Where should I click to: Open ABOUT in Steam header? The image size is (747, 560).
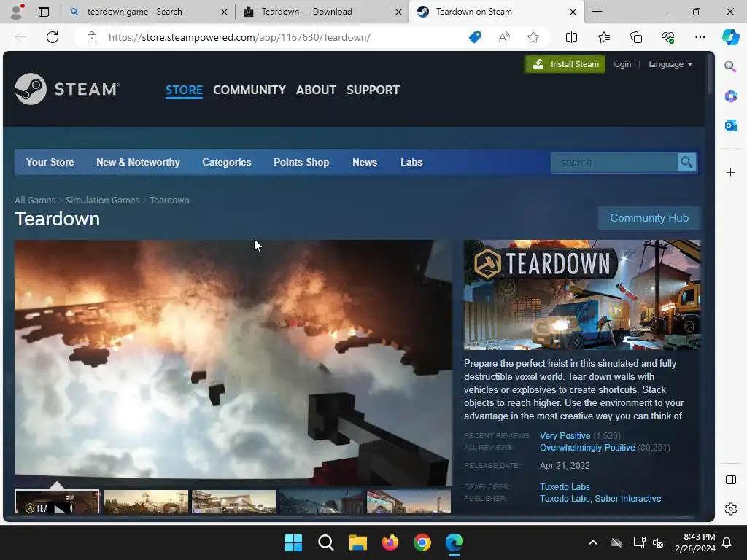point(316,90)
